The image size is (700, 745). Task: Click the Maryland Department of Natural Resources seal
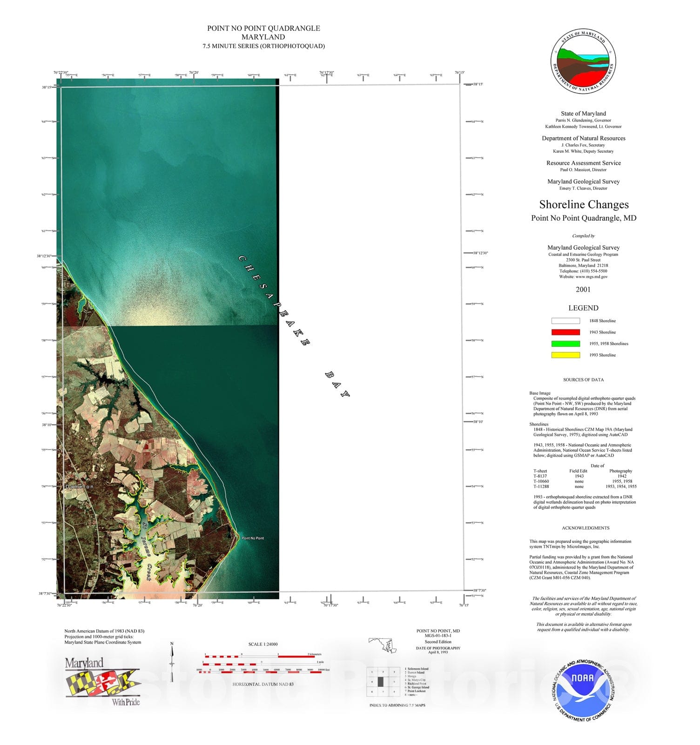583,62
